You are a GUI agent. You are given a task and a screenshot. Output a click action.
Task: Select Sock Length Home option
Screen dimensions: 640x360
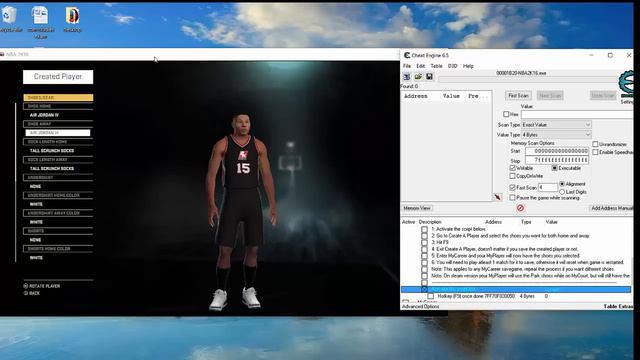[x=58, y=142]
